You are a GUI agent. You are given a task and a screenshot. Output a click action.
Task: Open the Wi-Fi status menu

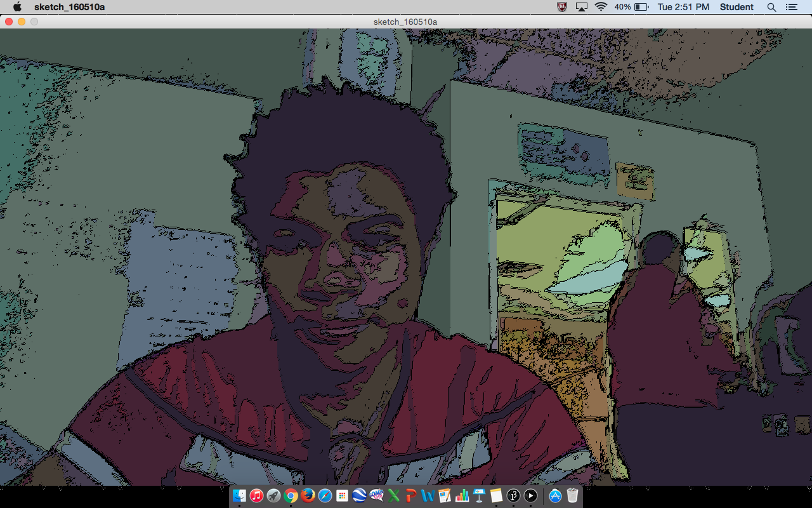[x=601, y=7]
